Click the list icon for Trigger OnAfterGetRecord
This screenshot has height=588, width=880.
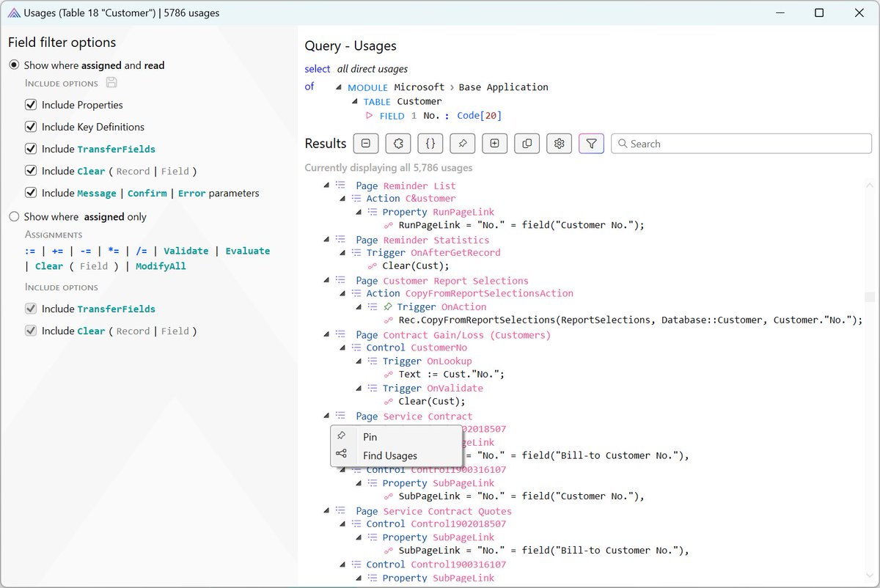click(x=356, y=252)
